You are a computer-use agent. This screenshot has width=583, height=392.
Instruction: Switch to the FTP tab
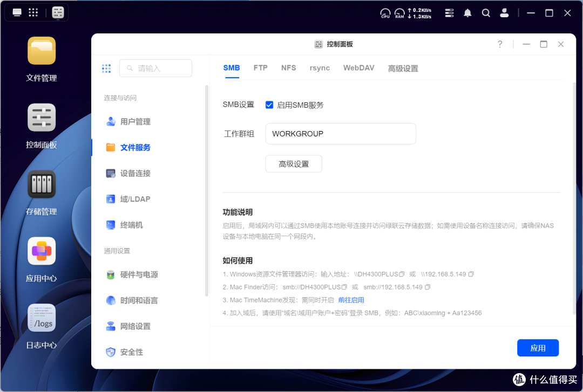pos(261,68)
